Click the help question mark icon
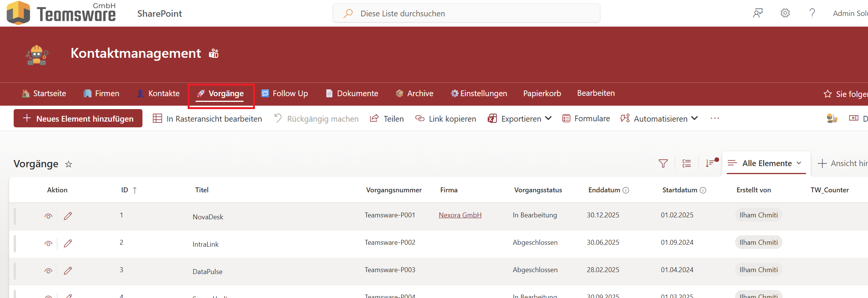 coord(812,13)
